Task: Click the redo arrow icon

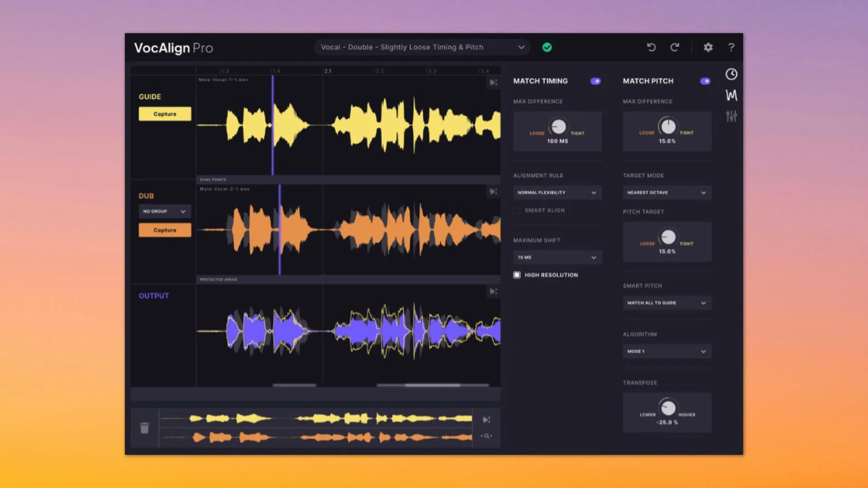Action: (x=675, y=47)
